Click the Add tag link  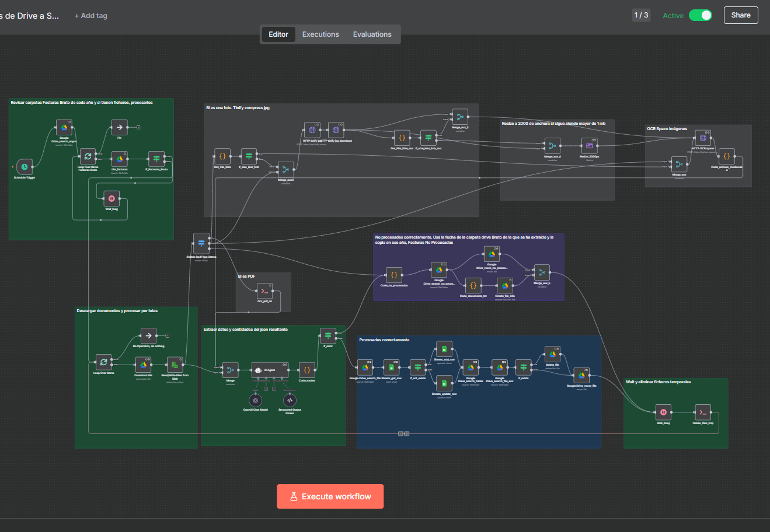pos(91,16)
